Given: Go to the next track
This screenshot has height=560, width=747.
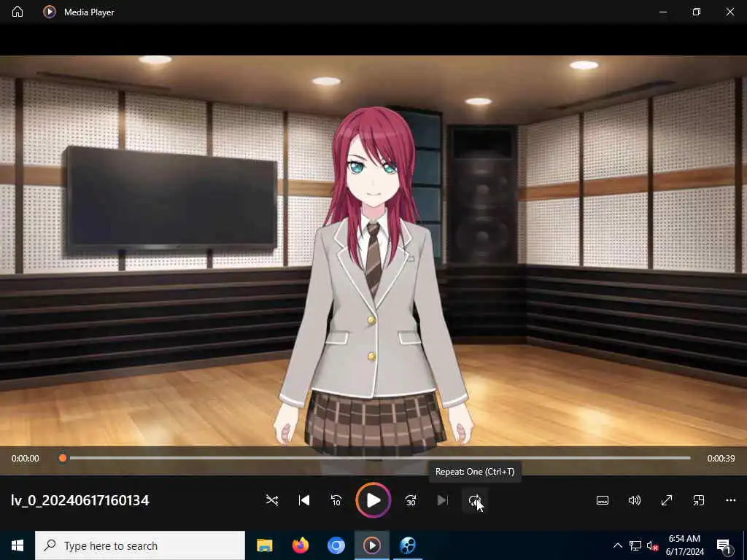Looking at the screenshot, I should [x=443, y=500].
